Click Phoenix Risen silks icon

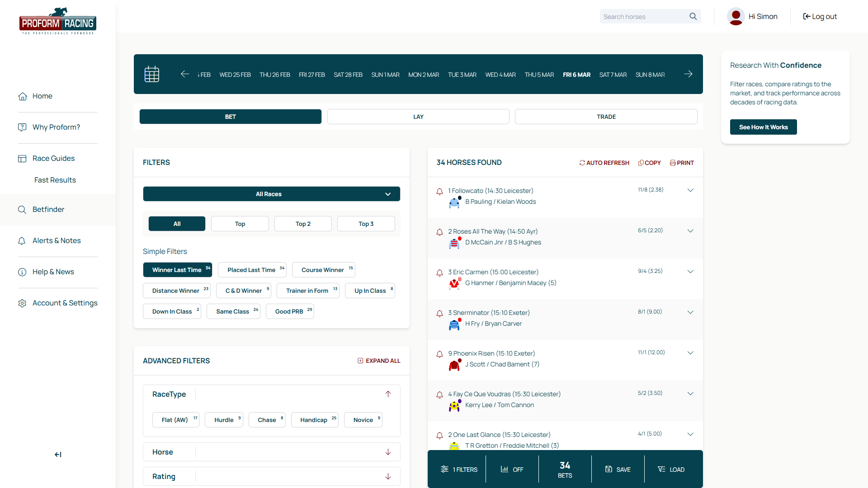coord(454,365)
